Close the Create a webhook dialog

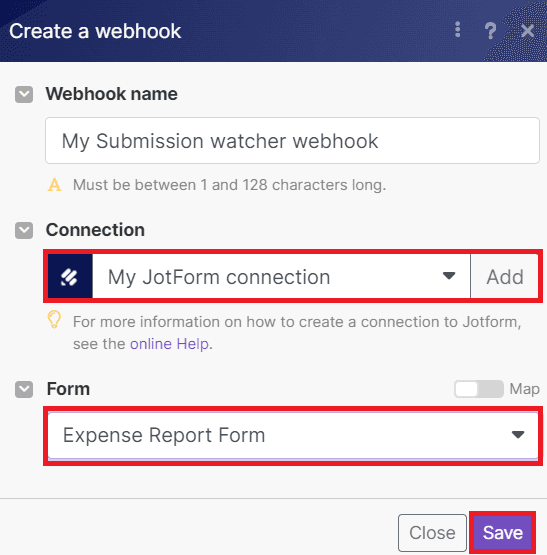(527, 31)
